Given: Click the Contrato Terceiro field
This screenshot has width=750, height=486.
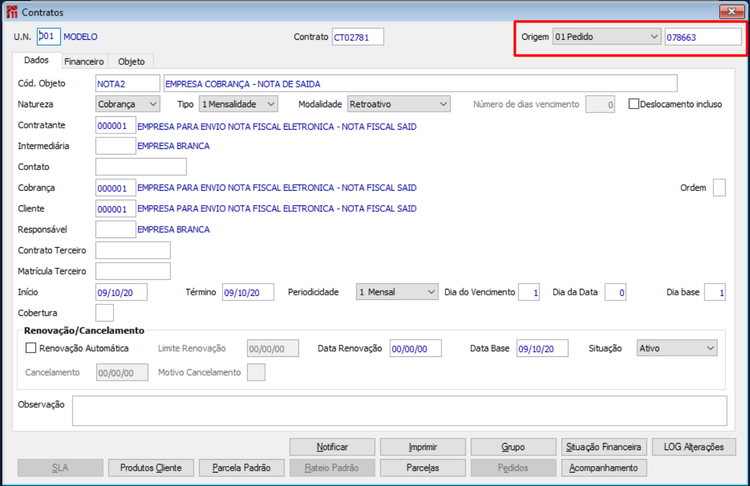Looking at the screenshot, I should pos(133,250).
